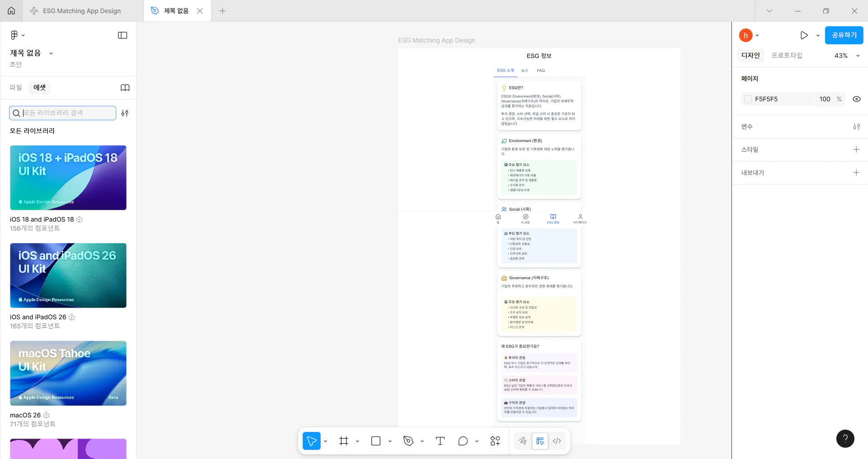Switch to the File tab in sidebar
This screenshot has height=459, width=868.
pos(16,88)
